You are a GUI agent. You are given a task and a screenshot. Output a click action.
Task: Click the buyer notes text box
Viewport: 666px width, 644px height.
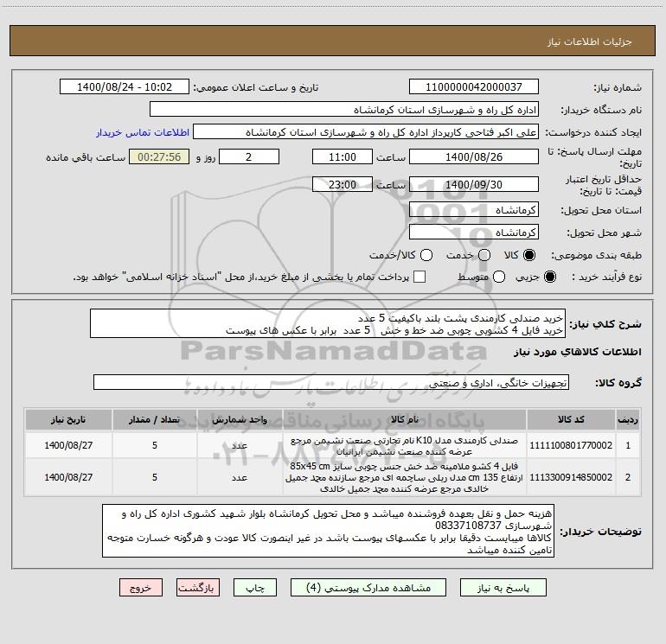point(328,531)
